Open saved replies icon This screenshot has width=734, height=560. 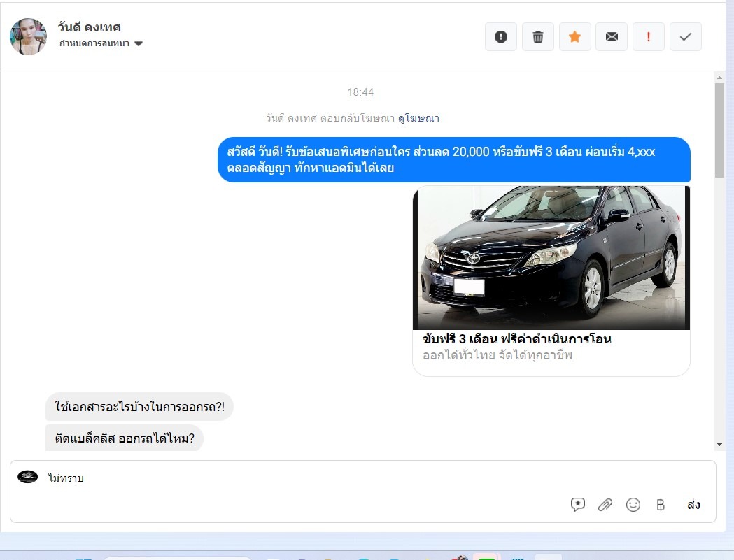[x=578, y=504]
